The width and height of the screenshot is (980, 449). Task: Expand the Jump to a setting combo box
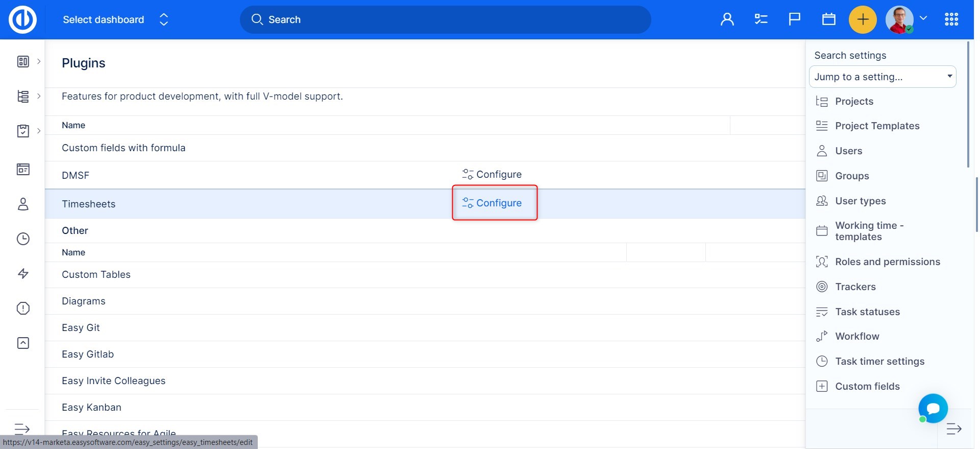click(x=882, y=77)
